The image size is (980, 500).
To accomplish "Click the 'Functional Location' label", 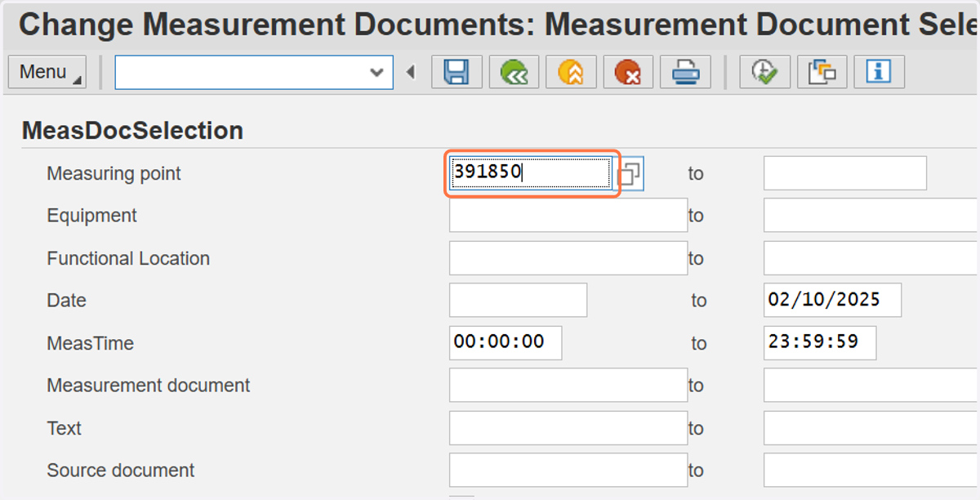I will pyautogui.click(x=128, y=259).
